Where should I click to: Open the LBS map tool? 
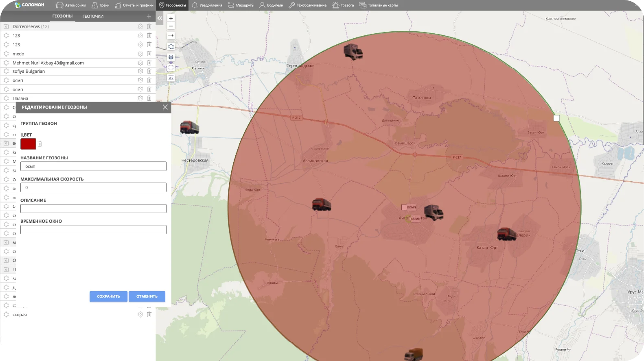pyautogui.click(x=171, y=78)
